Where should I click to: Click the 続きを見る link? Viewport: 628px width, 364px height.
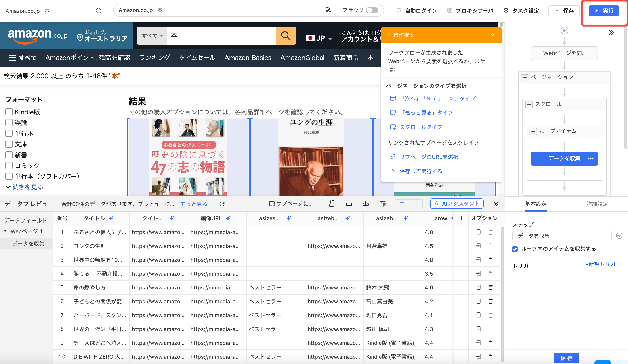(x=27, y=187)
